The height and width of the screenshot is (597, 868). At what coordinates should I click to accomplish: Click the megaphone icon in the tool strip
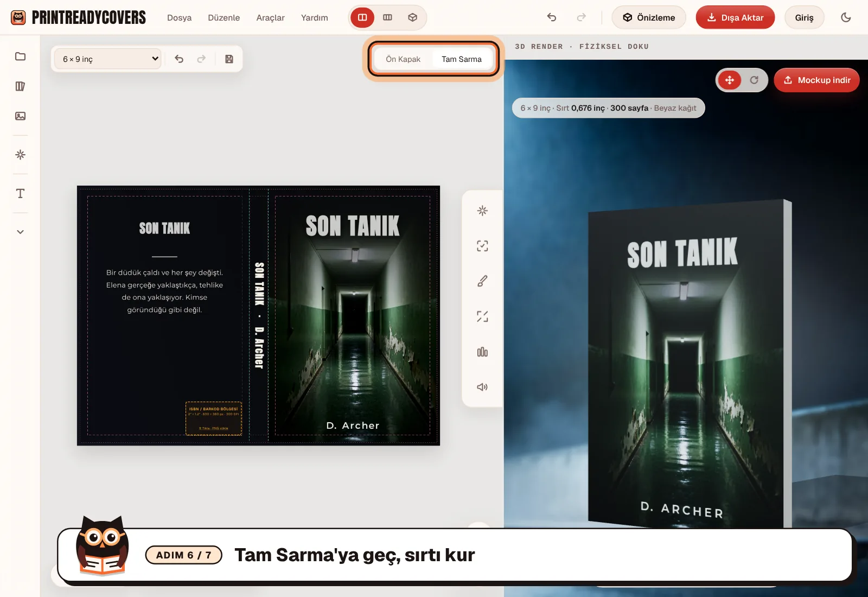tap(482, 387)
